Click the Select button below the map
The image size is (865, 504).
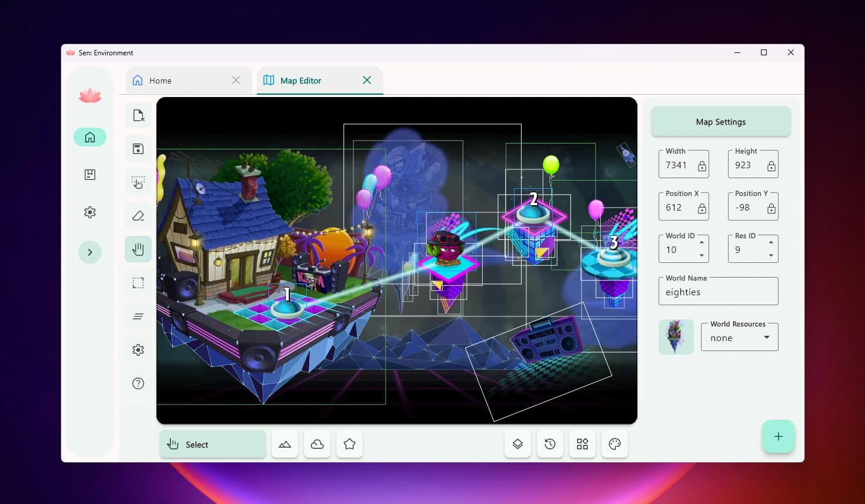click(213, 444)
